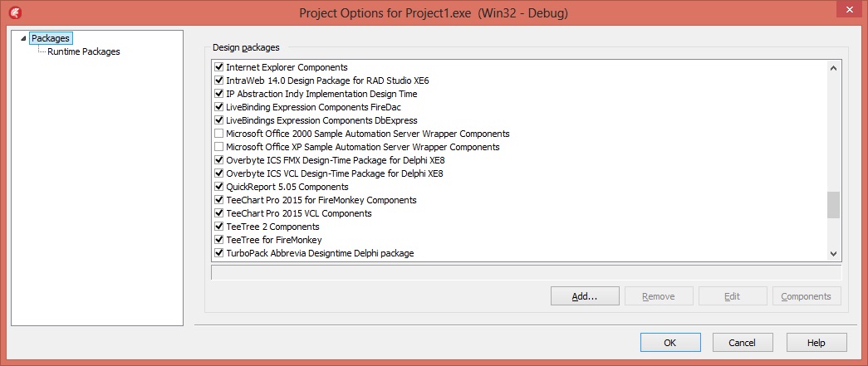Click the Remove button

click(x=658, y=295)
